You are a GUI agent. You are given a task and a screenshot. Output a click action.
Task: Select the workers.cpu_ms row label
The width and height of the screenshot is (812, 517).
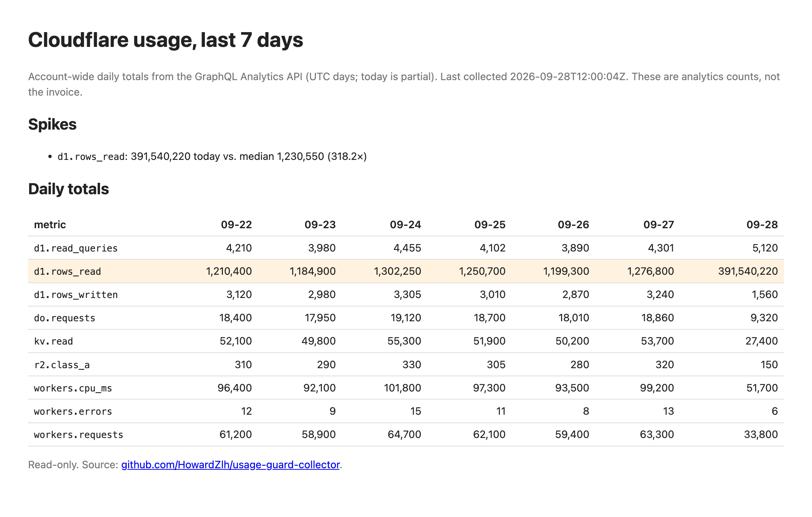coord(73,388)
